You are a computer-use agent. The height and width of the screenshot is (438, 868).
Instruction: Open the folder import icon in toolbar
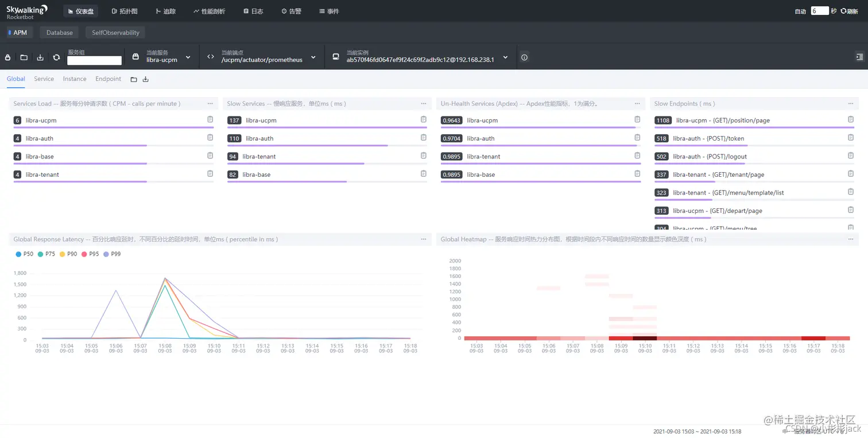(x=24, y=57)
